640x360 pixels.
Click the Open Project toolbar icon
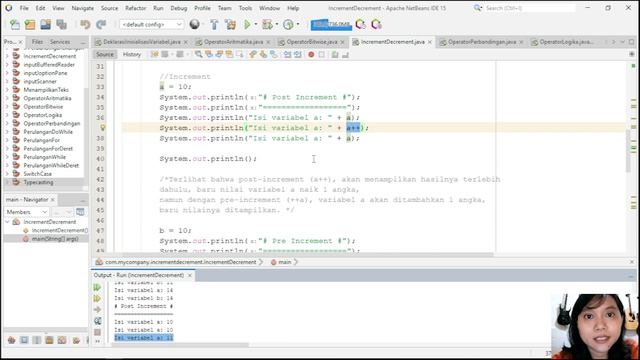pos(46,24)
